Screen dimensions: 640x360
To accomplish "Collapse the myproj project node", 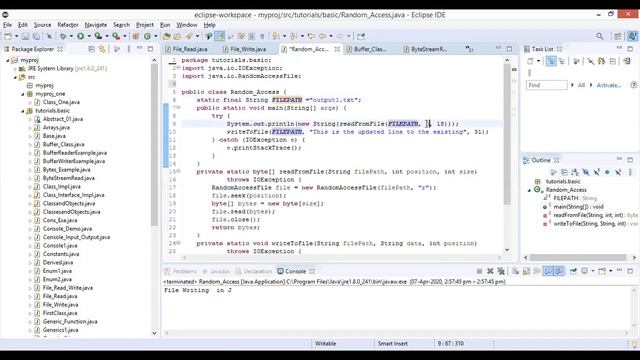I will coord(8,60).
